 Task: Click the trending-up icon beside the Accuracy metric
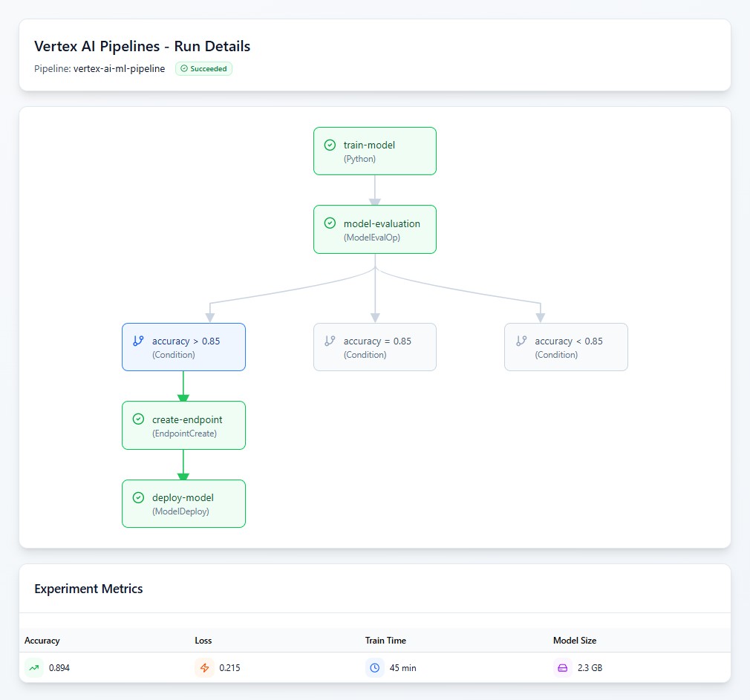point(34,667)
